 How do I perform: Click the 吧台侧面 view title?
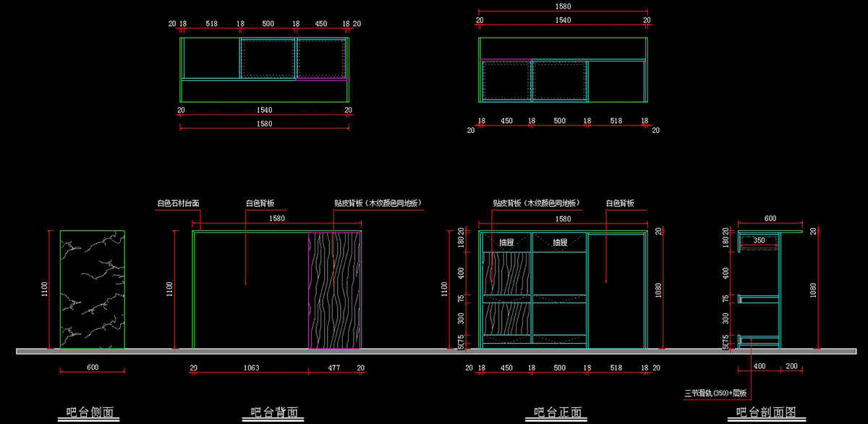tap(87, 412)
